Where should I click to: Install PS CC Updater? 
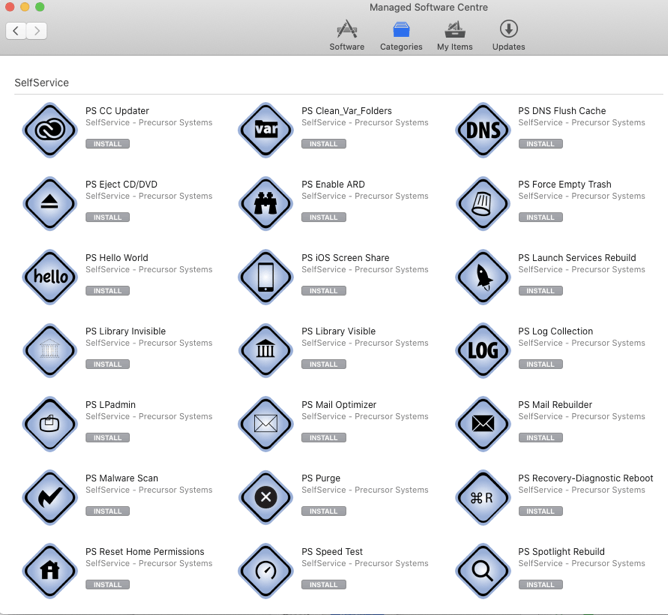point(107,144)
